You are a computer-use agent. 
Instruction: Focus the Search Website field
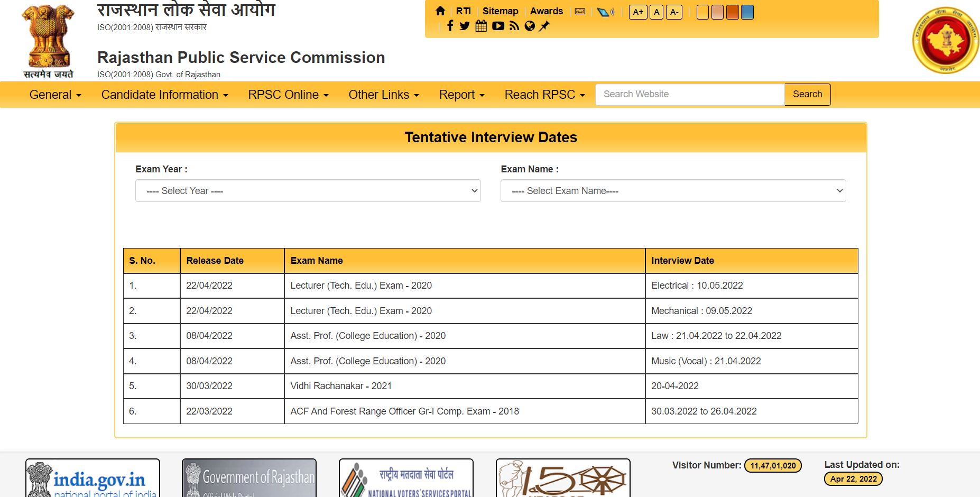[x=690, y=94]
